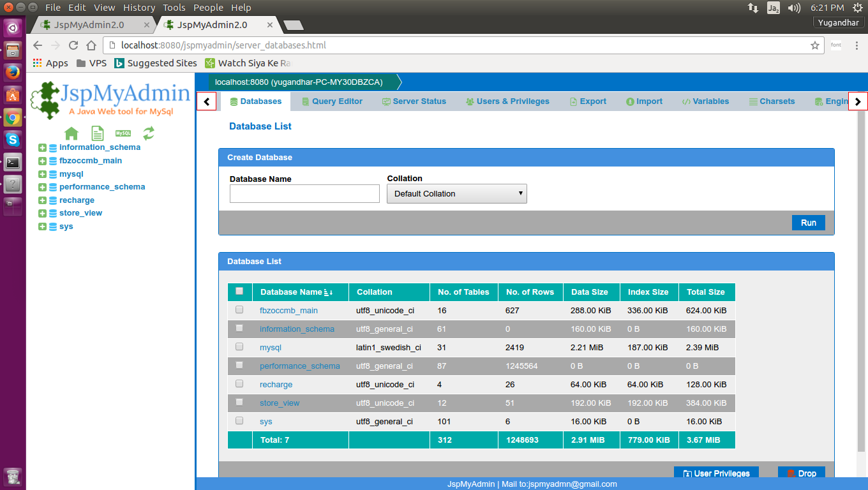Select the recharge database checkbox

click(239, 383)
